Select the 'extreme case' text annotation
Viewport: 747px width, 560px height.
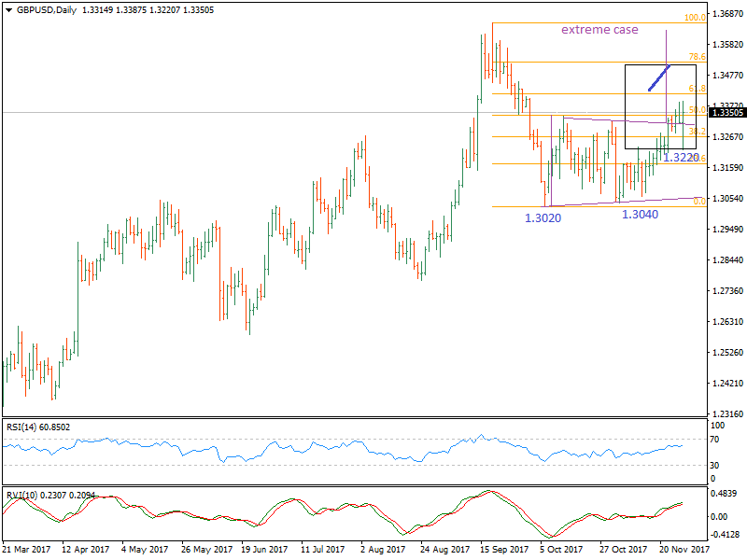(x=599, y=30)
